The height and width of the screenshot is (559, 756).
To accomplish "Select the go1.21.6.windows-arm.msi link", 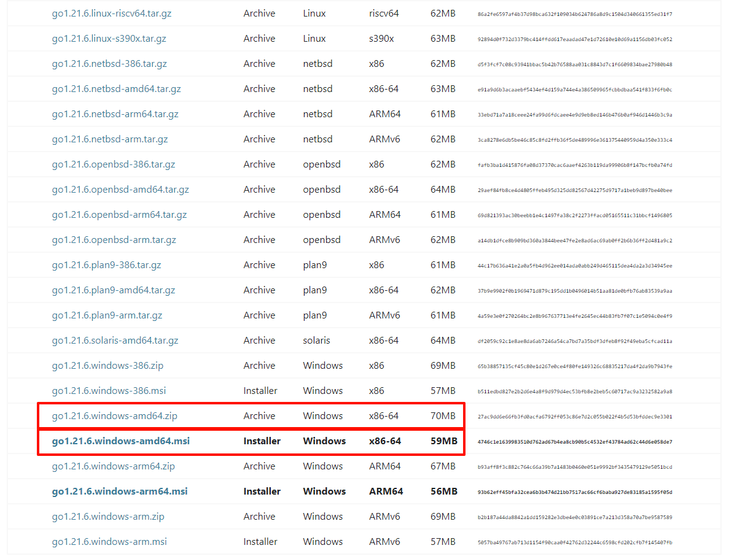I will [109, 542].
